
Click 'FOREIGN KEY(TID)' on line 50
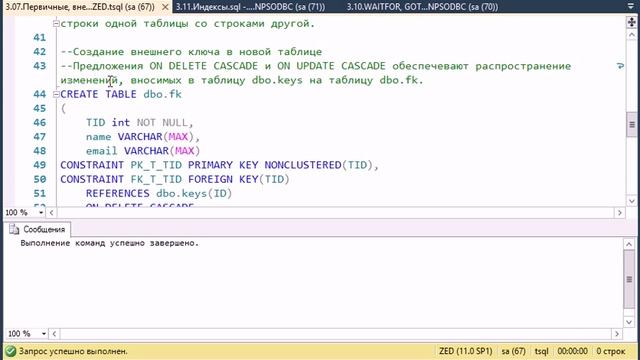[239, 179]
